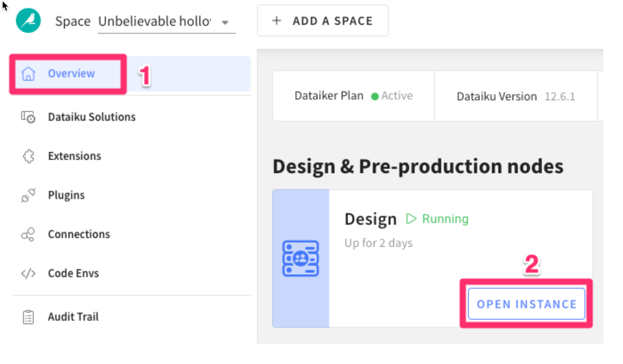The image size is (623, 364).
Task: Open the Space selector dropdown arrow
Action: coord(225,22)
